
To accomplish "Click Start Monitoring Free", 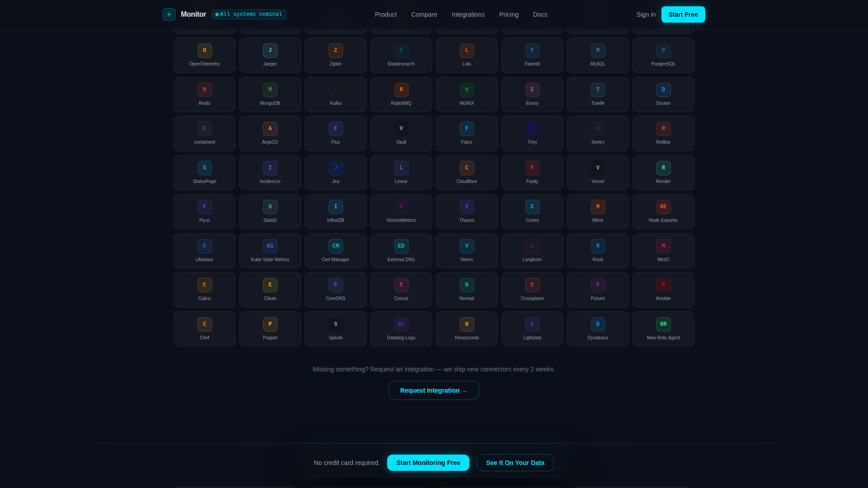I will (428, 463).
